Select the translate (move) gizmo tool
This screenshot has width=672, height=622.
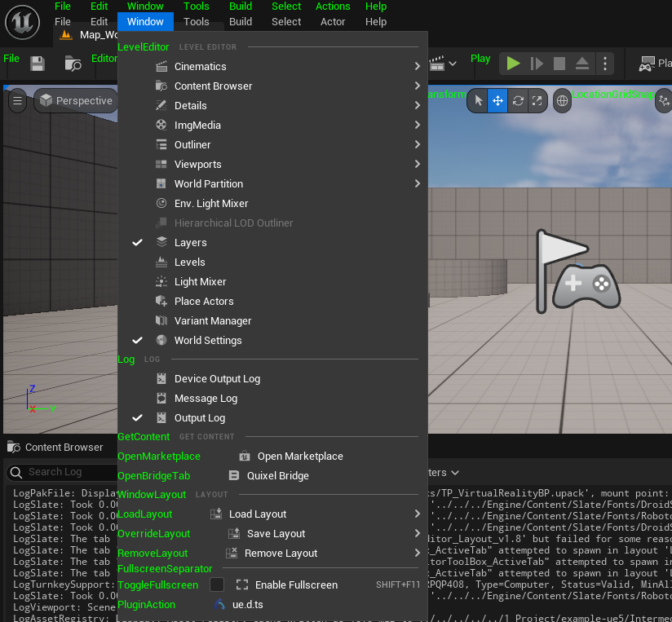pyautogui.click(x=497, y=101)
